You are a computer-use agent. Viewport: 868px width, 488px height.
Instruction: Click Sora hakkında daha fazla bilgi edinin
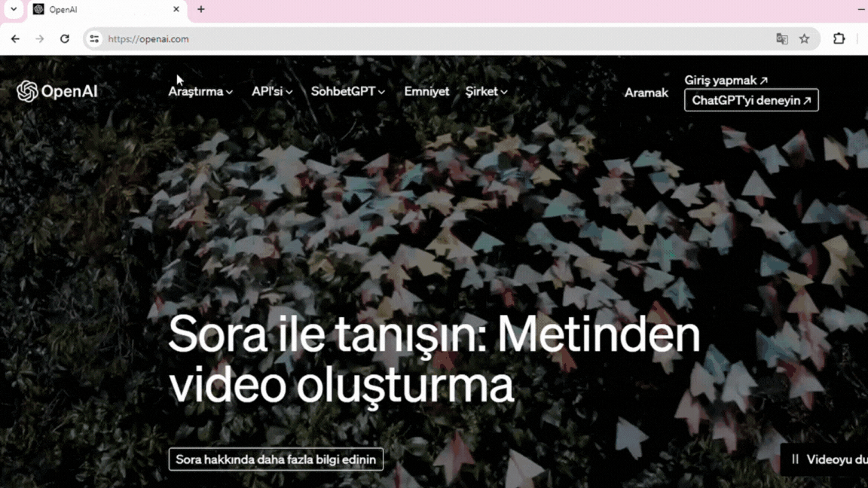pyautogui.click(x=276, y=459)
